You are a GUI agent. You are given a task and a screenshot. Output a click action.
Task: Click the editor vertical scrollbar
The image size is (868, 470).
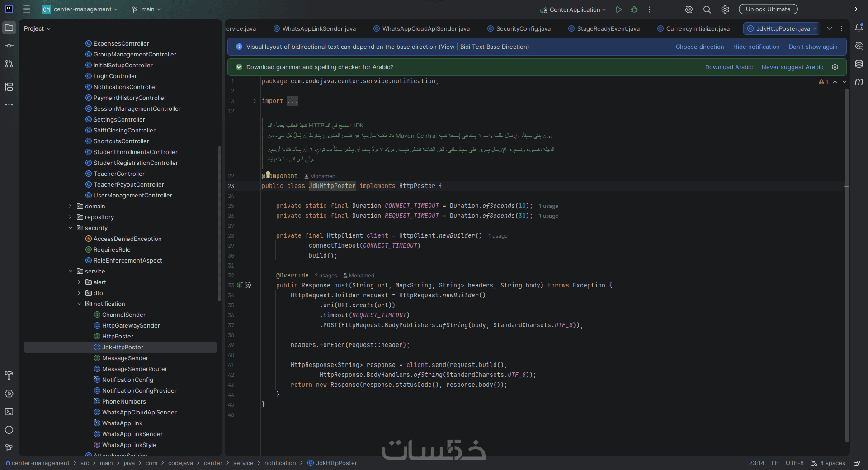tap(847, 264)
